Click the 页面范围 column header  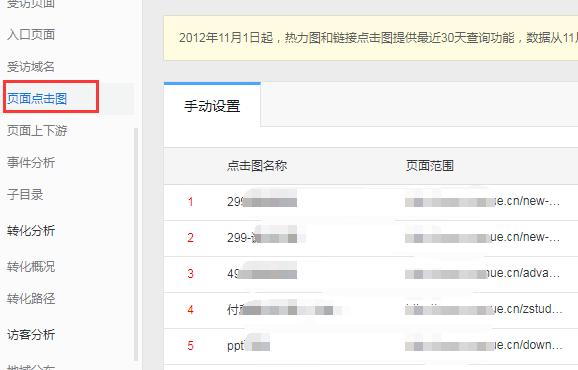(429, 166)
